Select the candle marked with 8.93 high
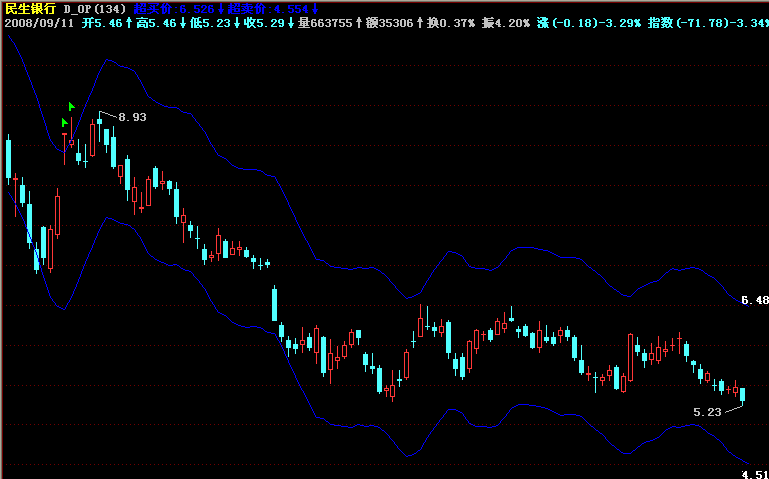This screenshot has height=479, width=769. (x=100, y=127)
